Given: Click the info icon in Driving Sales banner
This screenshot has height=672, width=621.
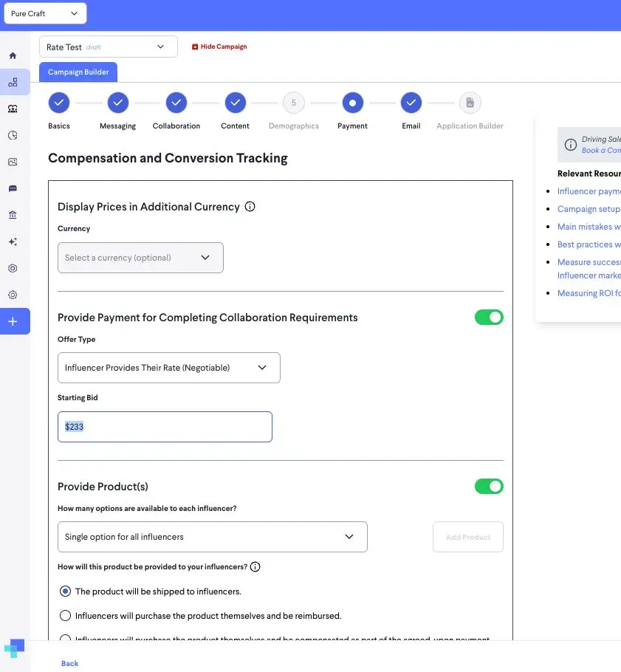Looking at the screenshot, I should [x=571, y=145].
